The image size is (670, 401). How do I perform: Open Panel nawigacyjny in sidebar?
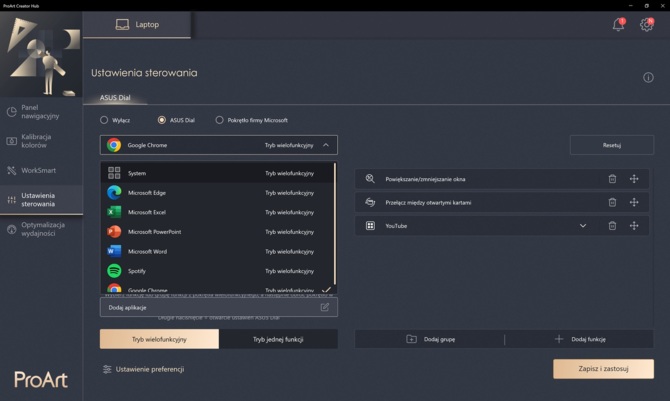(41, 112)
